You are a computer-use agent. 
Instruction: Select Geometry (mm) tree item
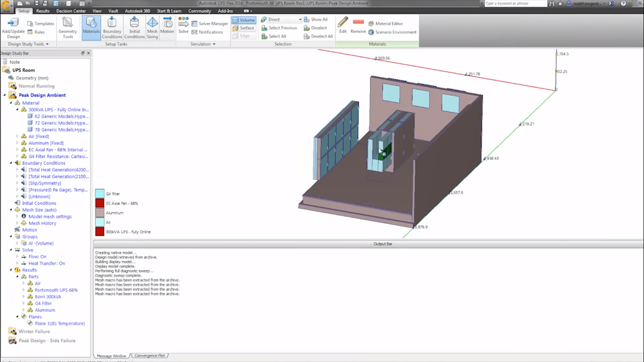[x=32, y=78]
